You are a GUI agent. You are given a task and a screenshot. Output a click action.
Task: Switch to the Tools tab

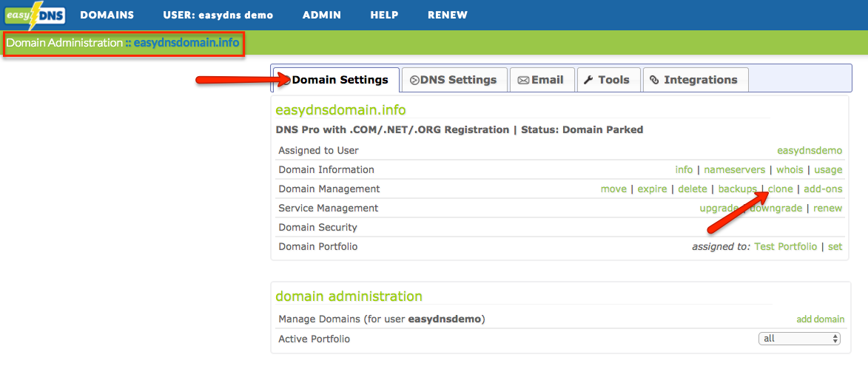(608, 80)
